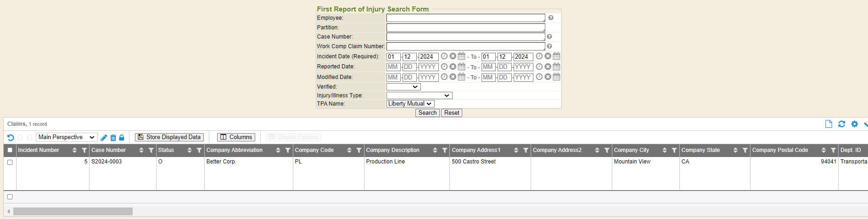Image resolution: width=868 pixels, height=219 pixels.
Task: Click the Search button
Action: pos(427,113)
